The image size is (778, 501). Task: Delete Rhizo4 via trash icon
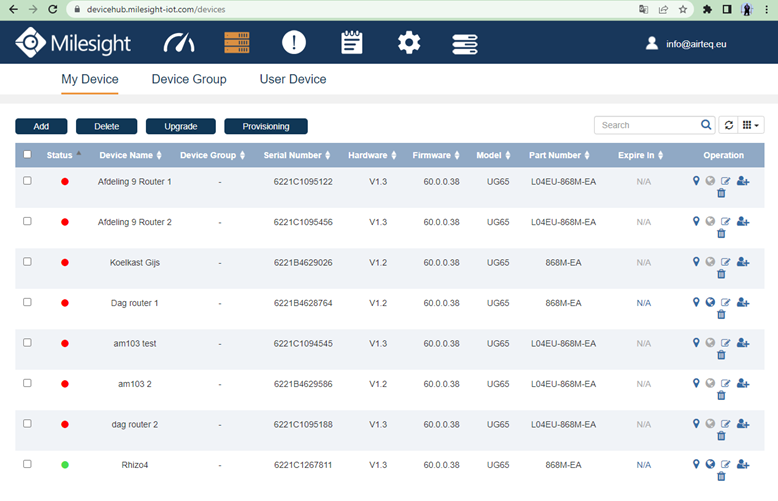coord(721,477)
